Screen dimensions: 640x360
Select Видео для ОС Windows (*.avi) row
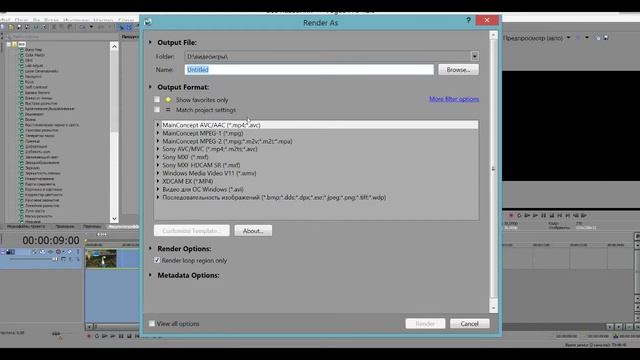316,189
